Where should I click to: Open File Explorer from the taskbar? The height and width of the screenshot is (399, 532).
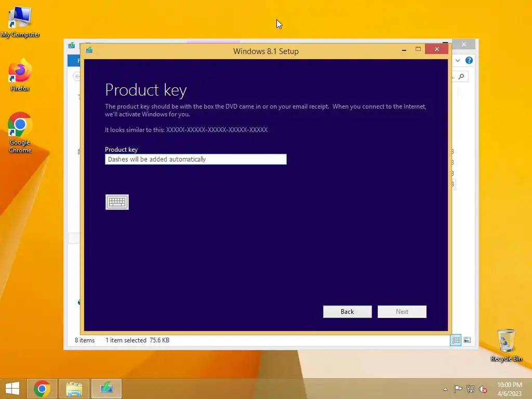pyautogui.click(x=74, y=389)
